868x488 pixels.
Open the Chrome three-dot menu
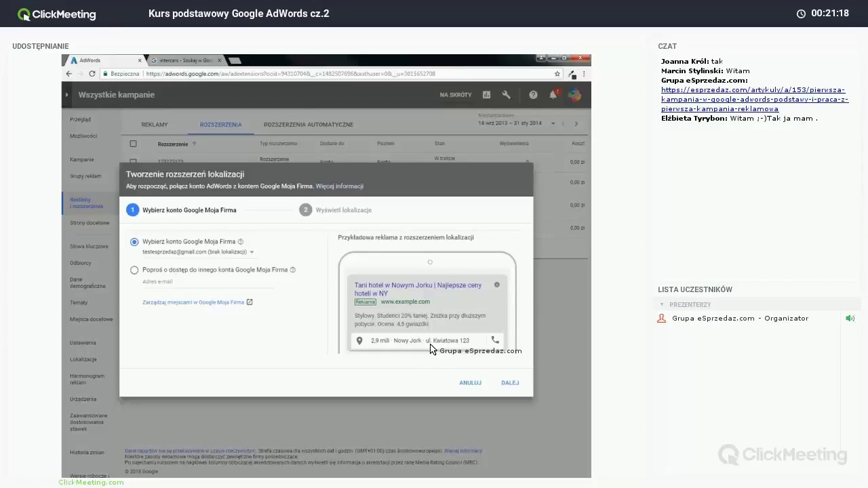pos(585,74)
